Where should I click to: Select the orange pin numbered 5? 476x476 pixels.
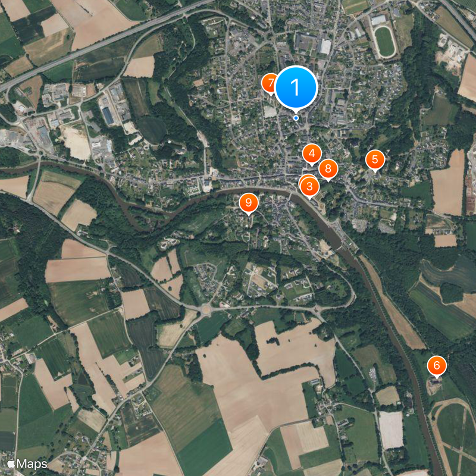click(x=375, y=160)
